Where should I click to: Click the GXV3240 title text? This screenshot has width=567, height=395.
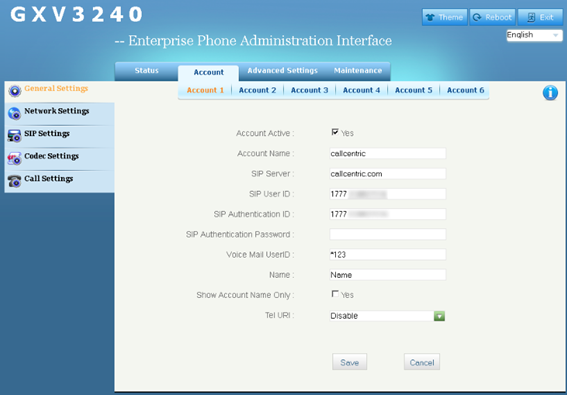click(76, 15)
